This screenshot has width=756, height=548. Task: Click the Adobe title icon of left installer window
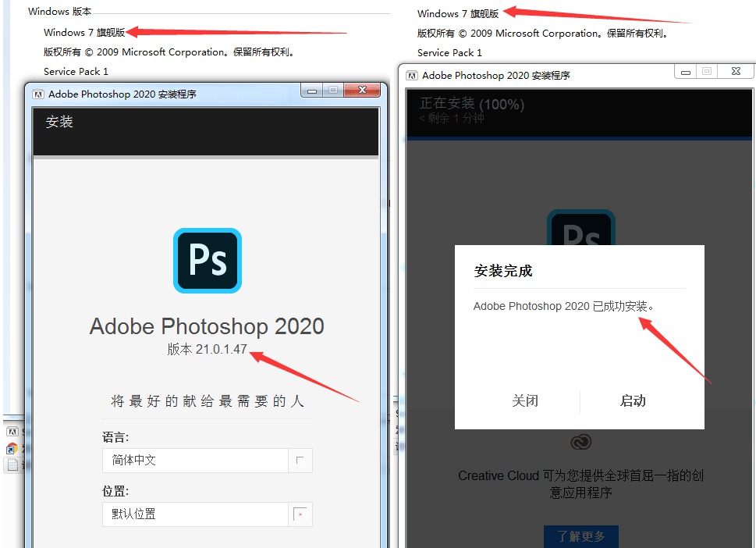point(38,94)
